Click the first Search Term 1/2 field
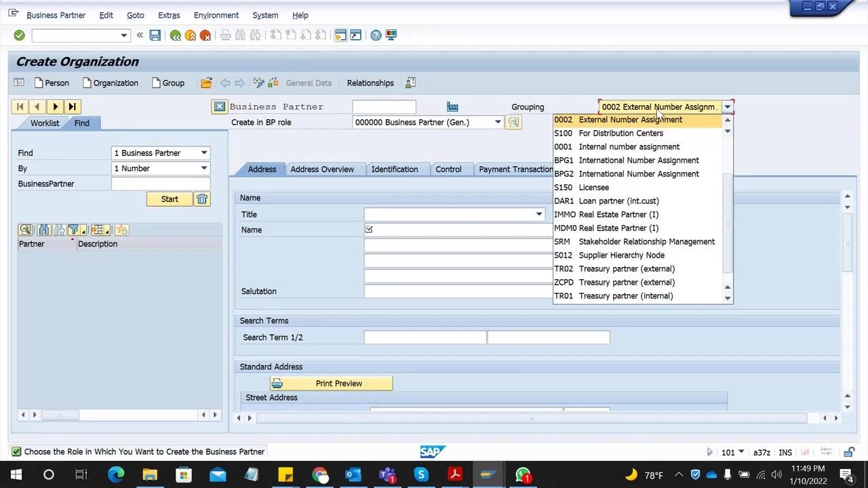Screen dimensions: 868x488 (x=425, y=338)
